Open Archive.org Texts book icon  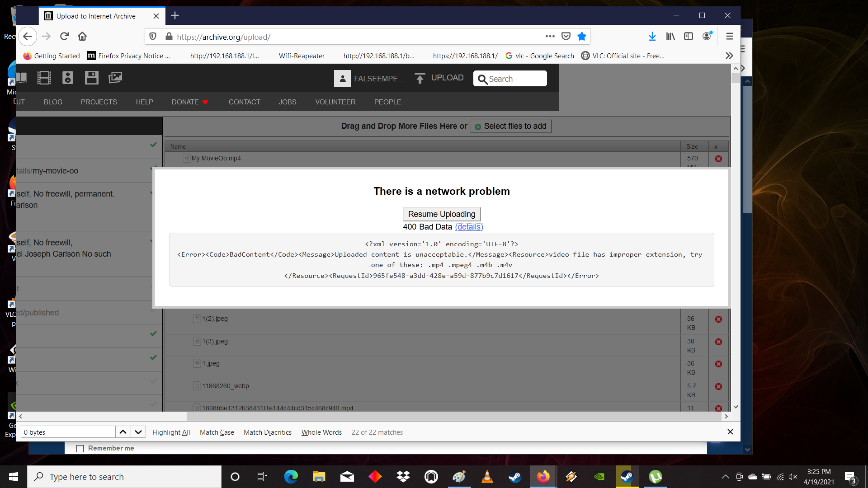pyautogui.click(x=22, y=78)
